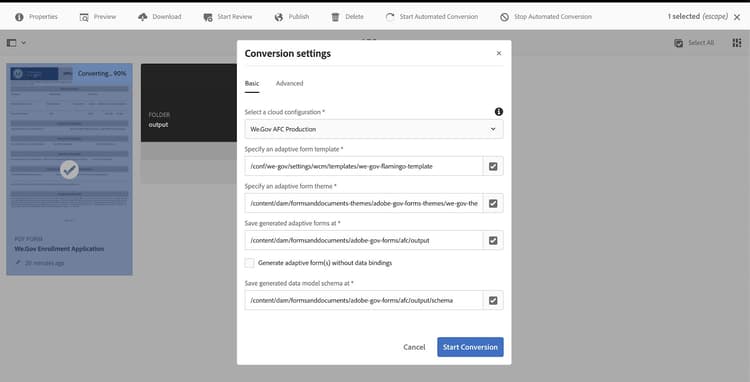Enable Generate adaptive form(s) without data bindings
750x382 pixels.
point(250,263)
